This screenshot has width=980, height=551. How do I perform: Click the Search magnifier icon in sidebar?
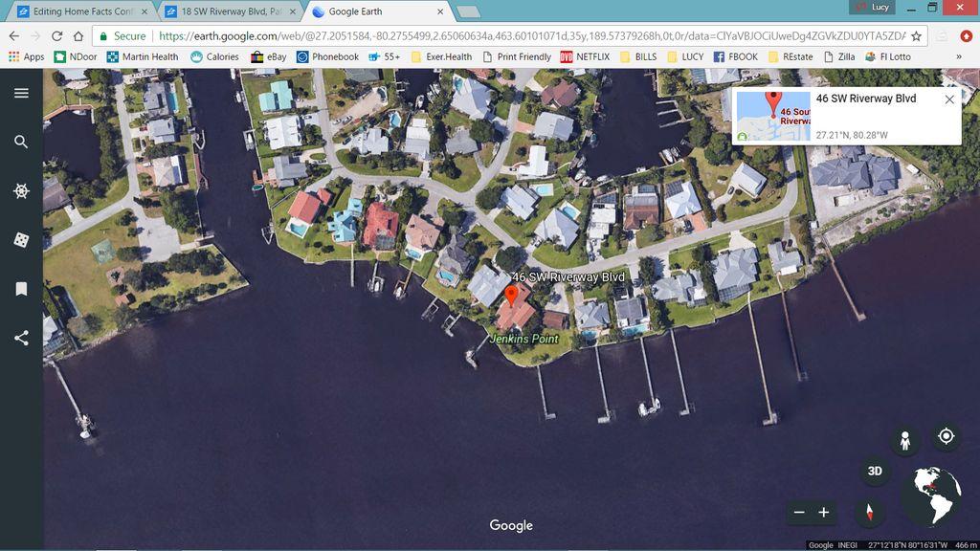pyautogui.click(x=21, y=142)
